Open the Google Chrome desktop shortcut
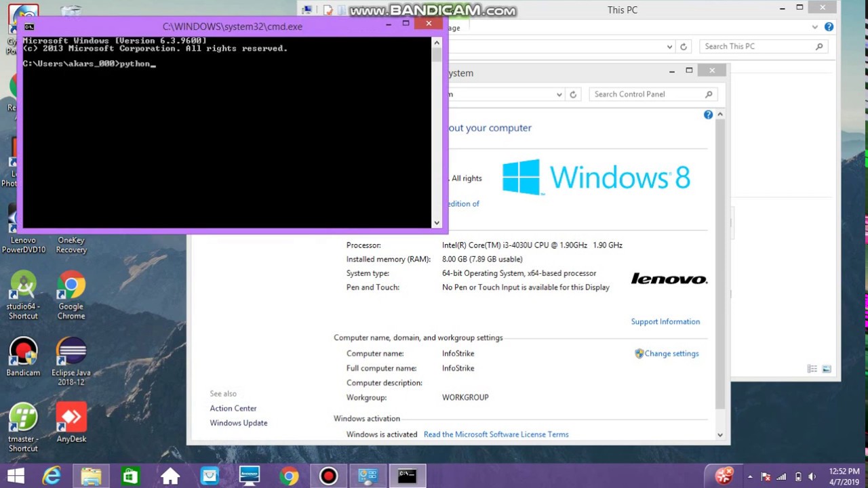Screen dimensions: 868x488 [71, 296]
